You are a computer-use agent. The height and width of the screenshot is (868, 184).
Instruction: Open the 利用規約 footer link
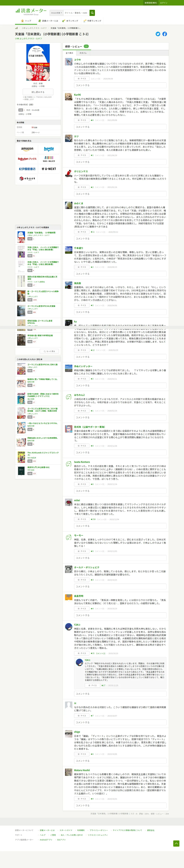point(81,830)
